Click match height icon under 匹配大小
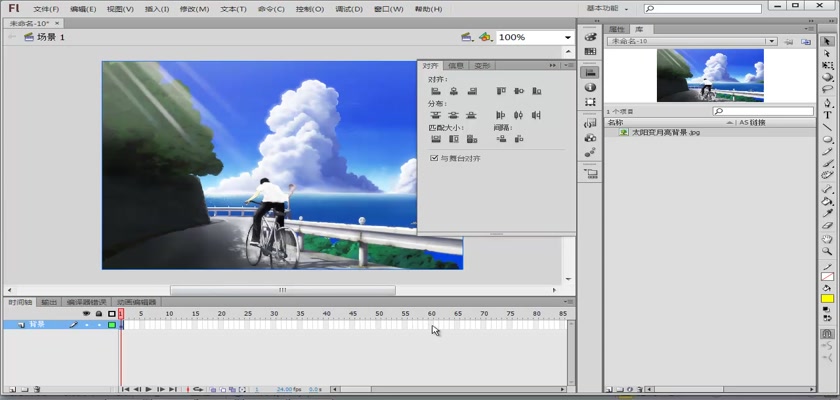Viewport: 840px width, 400px height. [454, 139]
